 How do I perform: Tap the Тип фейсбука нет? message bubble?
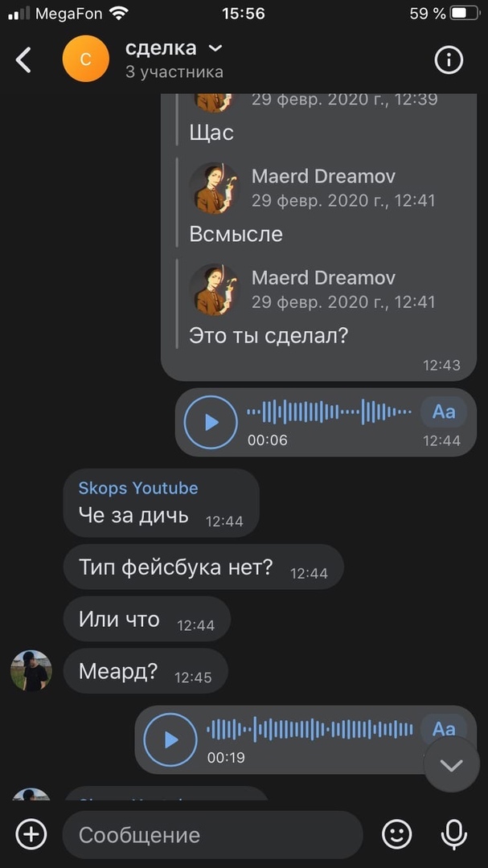pos(203,567)
